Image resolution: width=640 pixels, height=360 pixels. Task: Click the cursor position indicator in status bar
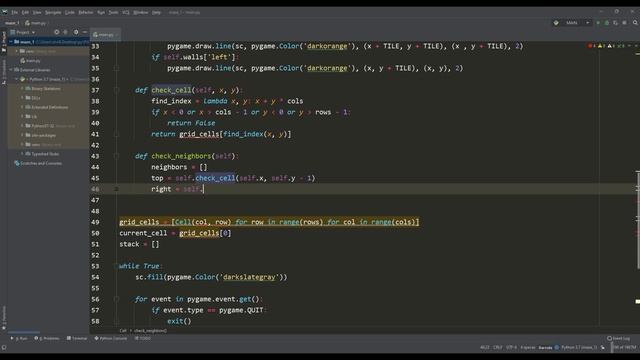484,347
